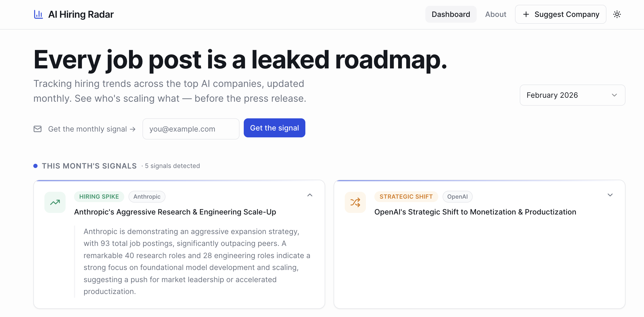This screenshot has height=317, width=644.
Task: Click the blue dot beside THIS MONTH'S SIGNALS
Action: coord(36,166)
